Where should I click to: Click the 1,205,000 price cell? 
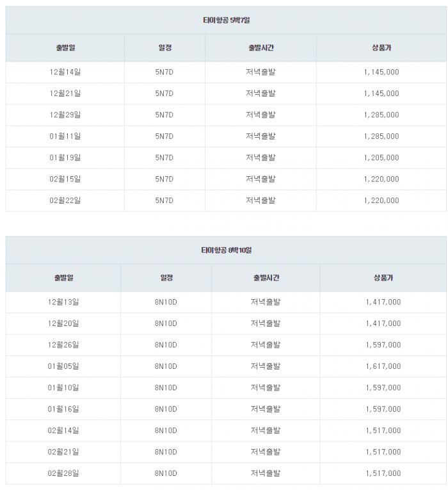(x=381, y=158)
